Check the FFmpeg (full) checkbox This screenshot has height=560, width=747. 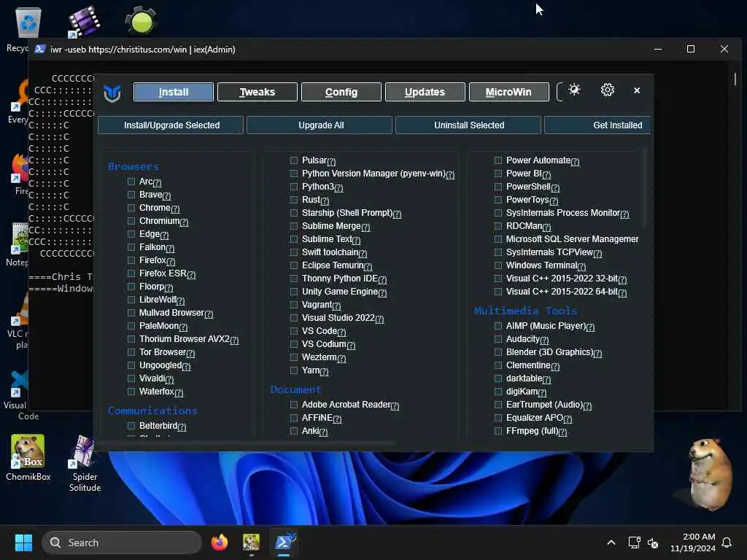tap(498, 431)
